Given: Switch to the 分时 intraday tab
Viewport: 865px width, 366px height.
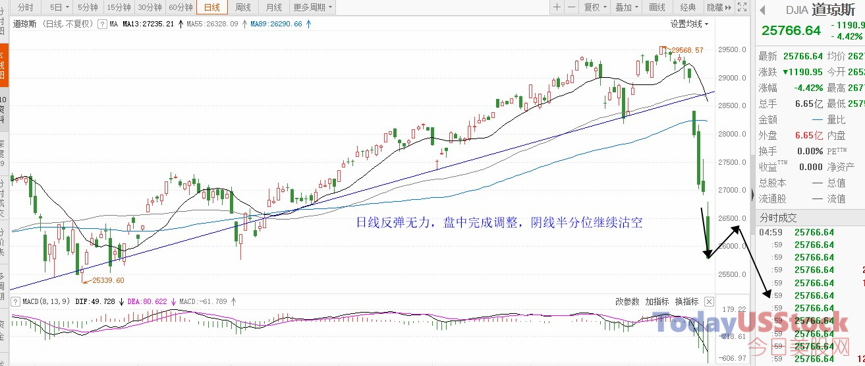Looking at the screenshot, I should click(x=25, y=7).
